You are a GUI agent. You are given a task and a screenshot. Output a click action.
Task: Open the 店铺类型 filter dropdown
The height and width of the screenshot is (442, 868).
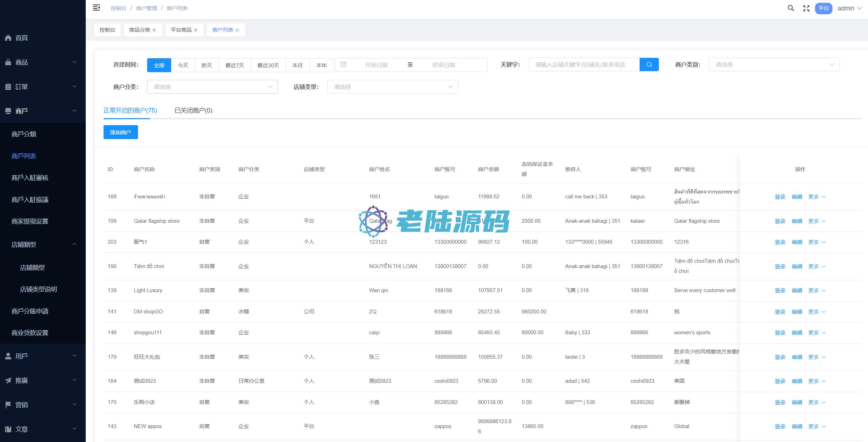(x=392, y=87)
